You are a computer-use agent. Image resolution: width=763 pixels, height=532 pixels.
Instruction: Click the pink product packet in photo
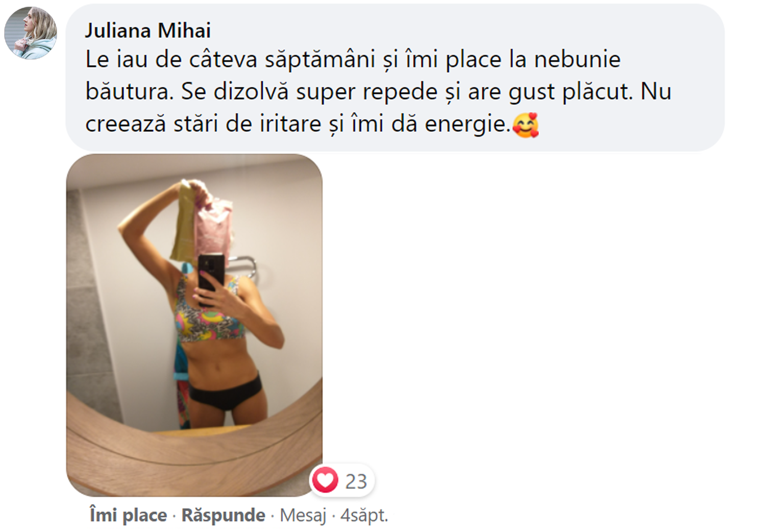tap(214, 228)
